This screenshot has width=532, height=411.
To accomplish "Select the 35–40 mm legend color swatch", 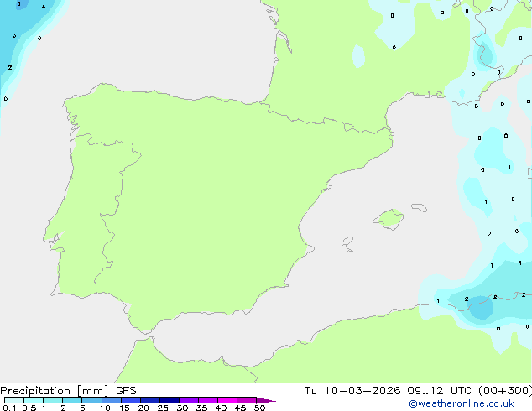I will (x=208, y=400).
